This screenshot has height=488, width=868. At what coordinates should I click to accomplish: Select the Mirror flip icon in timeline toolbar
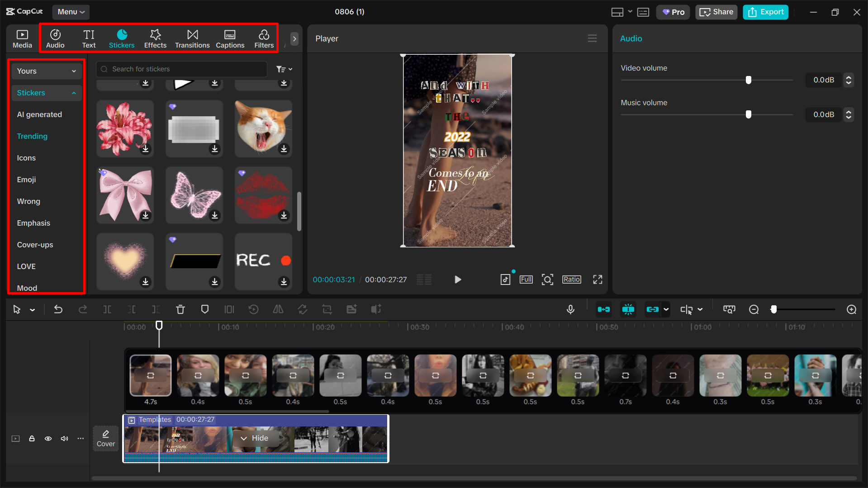pos(278,309)
